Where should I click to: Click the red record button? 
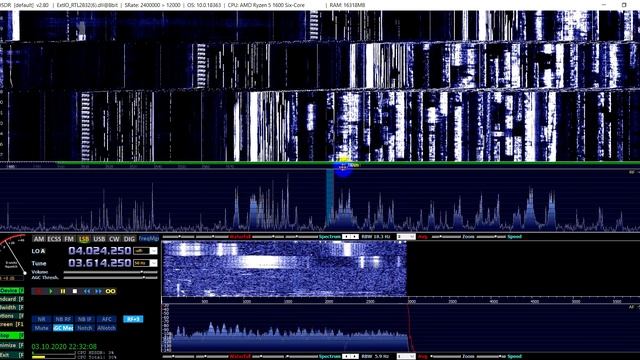39,291
